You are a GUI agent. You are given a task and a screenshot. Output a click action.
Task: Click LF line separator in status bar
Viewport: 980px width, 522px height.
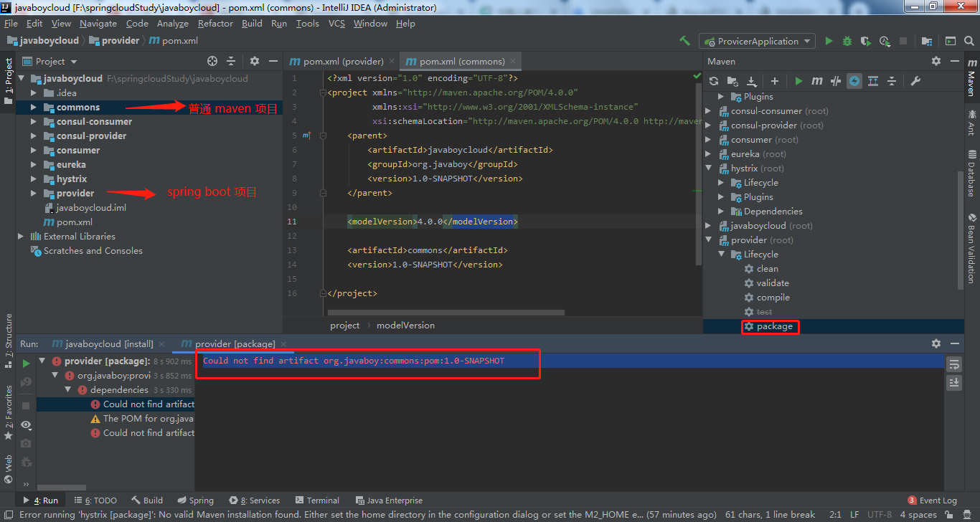(855, 515)
